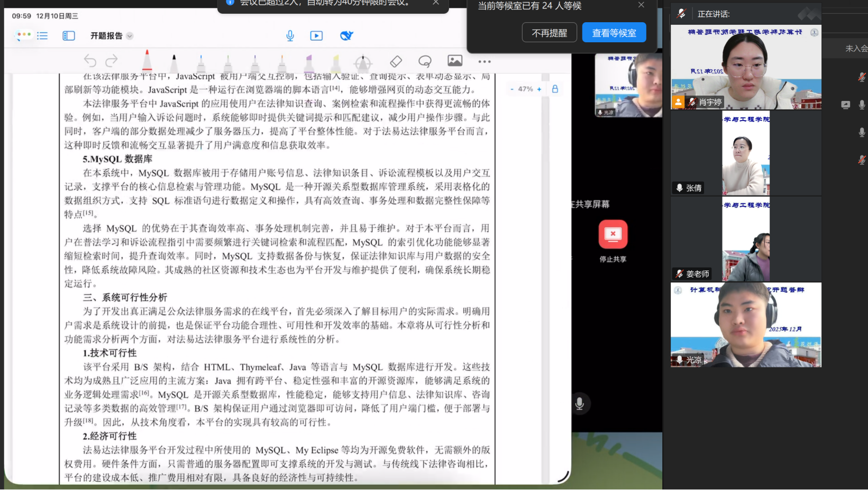Select the purple highlighter
Image resolution: width=868 pixels, height=490 pixels.
point(309,62)
